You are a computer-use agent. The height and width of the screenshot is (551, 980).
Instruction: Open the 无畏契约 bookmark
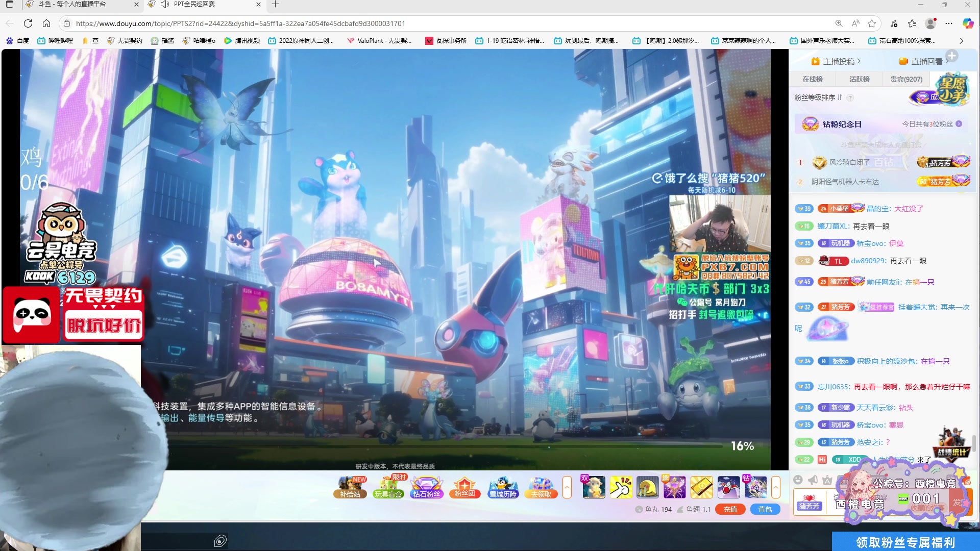[125, 41]
